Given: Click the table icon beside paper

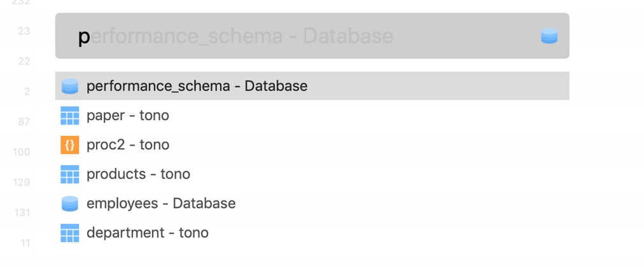Looking at the screenshot, I should [70, 116].
